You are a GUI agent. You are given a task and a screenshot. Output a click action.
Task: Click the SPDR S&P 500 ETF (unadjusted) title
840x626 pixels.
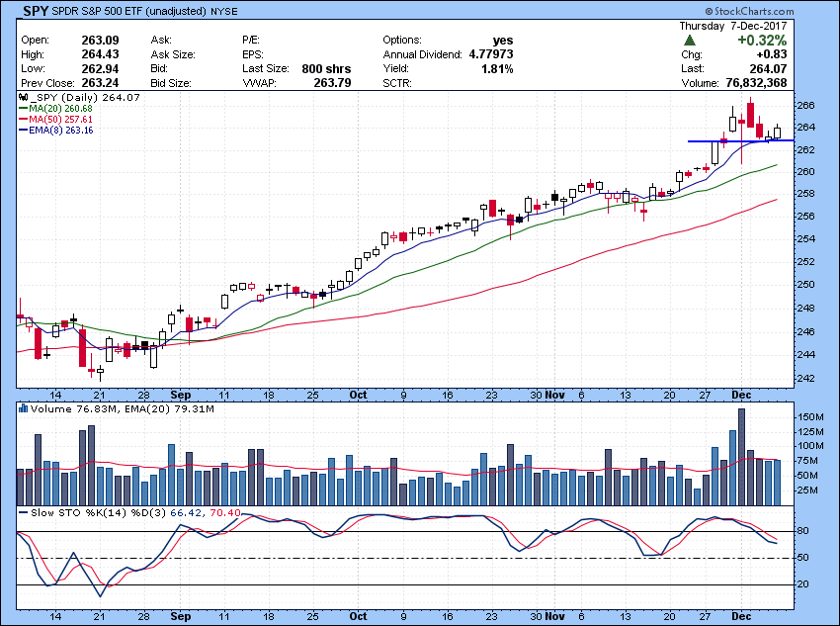point(129,11)
